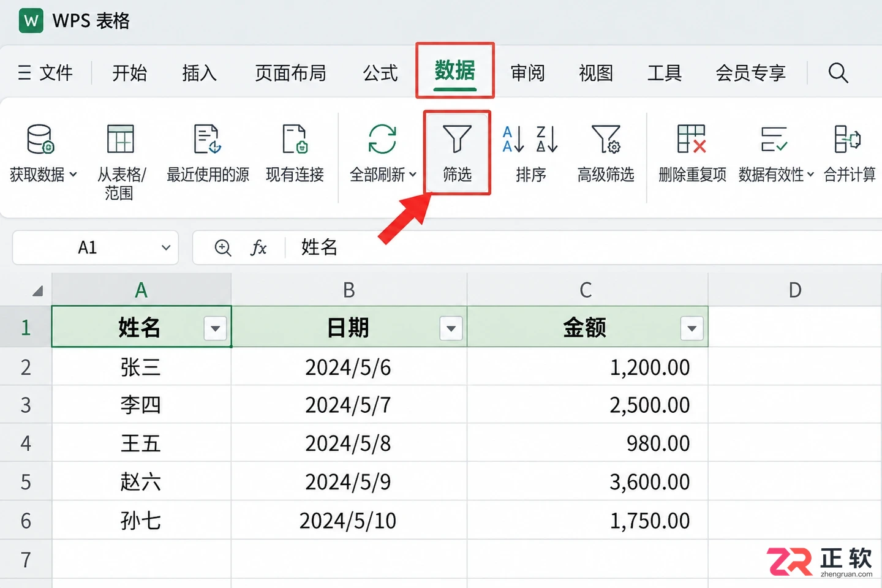Screen dimensions: 882x588
Task: Switch to the 公式 tab
Action: point(380,73)
